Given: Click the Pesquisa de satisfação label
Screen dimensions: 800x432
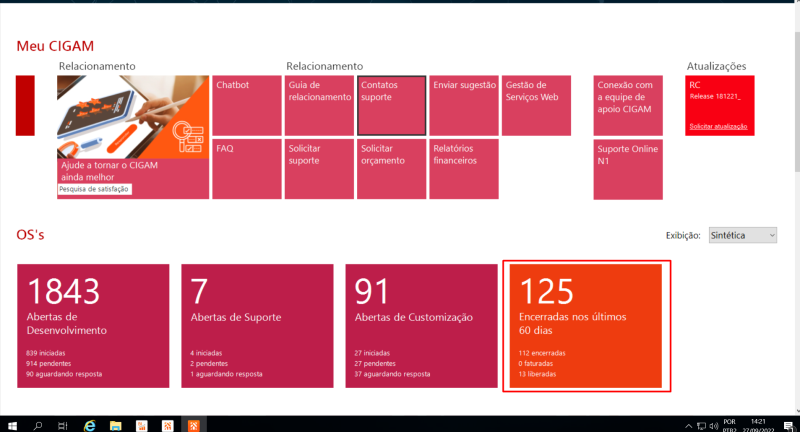Looking at the screenshot, I should pos(94,189).
